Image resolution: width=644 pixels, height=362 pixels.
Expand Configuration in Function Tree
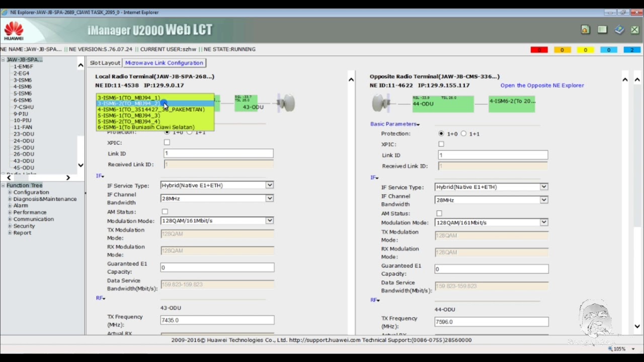(x=10, y=192)
